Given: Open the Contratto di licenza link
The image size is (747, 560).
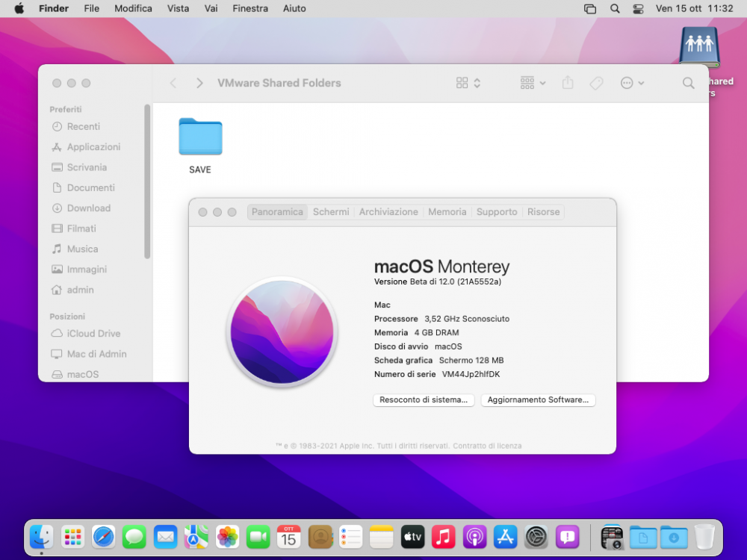Looking at the screenshot, I should pyautogui.click(x=487, y=446).
